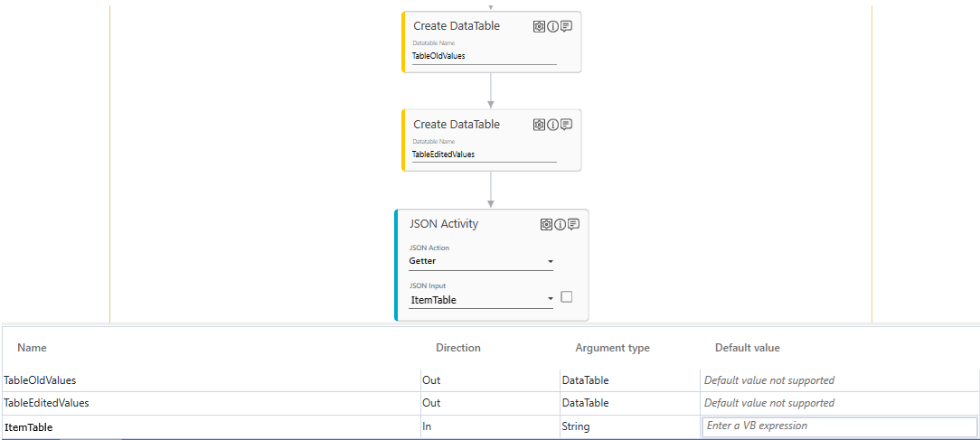Open settings icon on JSON Activity

(x=546, y=224)
